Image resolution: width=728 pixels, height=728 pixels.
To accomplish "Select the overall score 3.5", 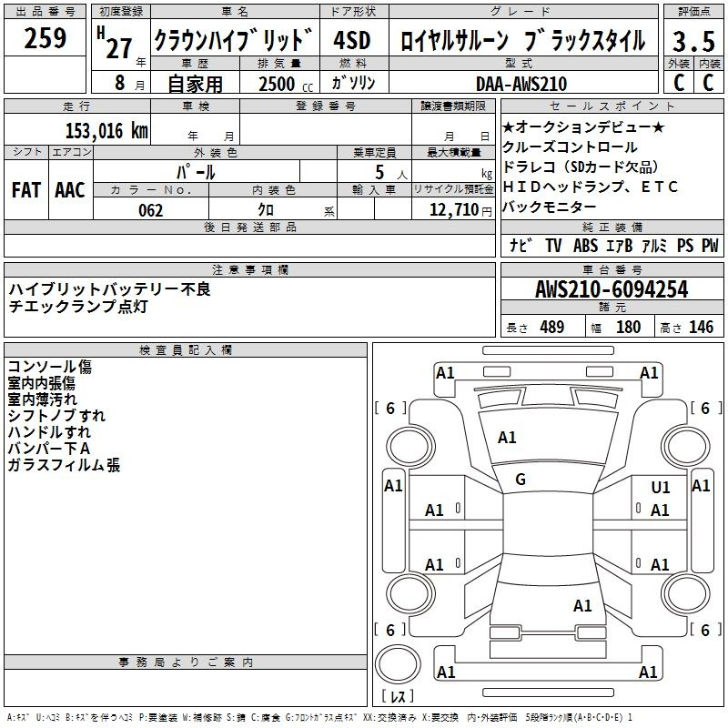I will [693, 42].
